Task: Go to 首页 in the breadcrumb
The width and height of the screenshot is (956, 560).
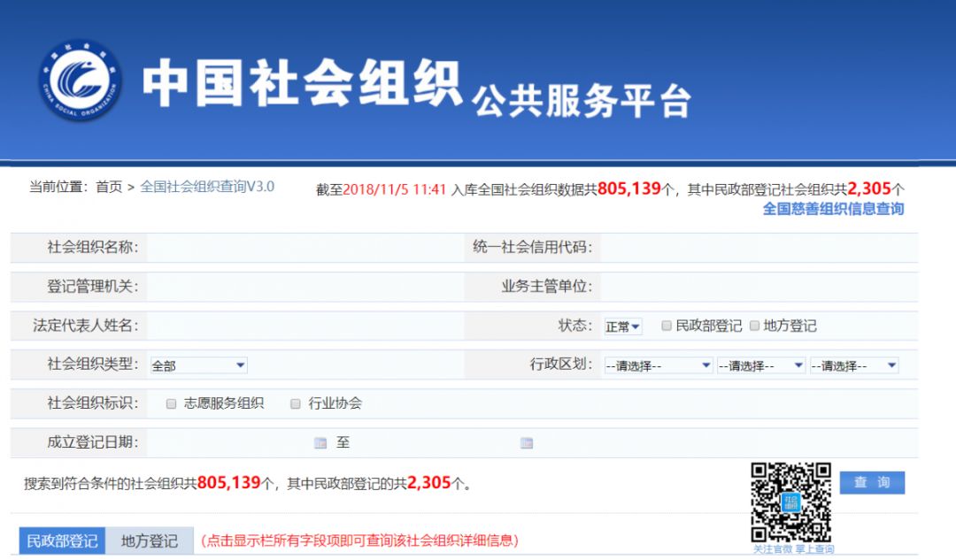Action: click(x=109, y=187)
